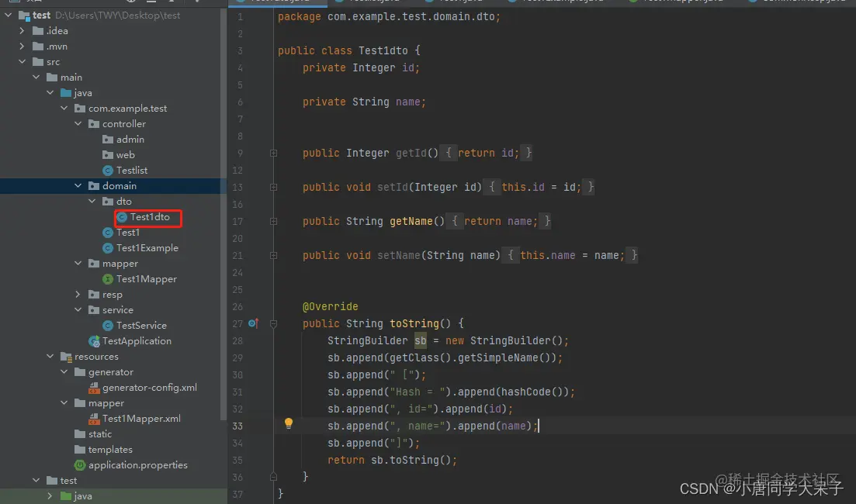Collapse the controller package
The width and height of the screenshot is (856, 504).
pos(78,124)
